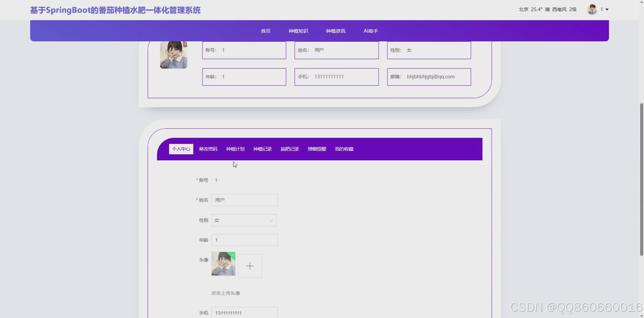Image resolution: width=644 pixels, height=318 pixels.
Task: Click the system title 基于SpringBoot的番茄种植水肥一体化管理系统
Action: tap(115, 10)
